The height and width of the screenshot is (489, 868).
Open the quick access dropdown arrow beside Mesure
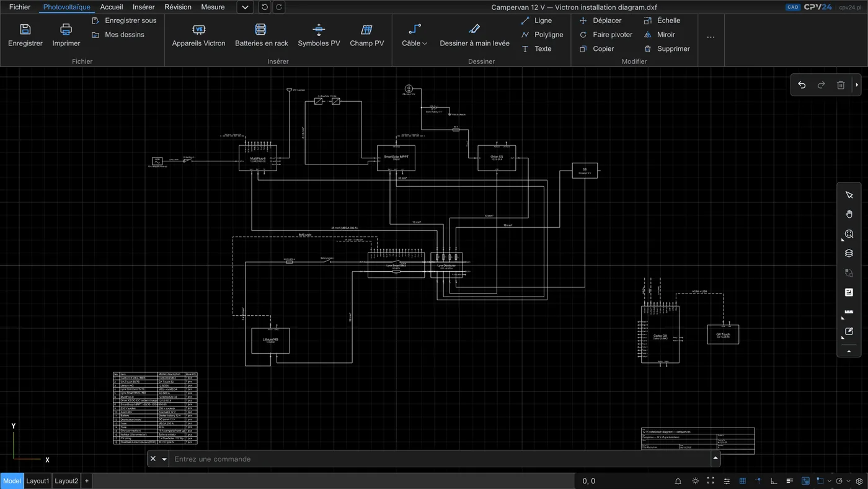(246, 7)
